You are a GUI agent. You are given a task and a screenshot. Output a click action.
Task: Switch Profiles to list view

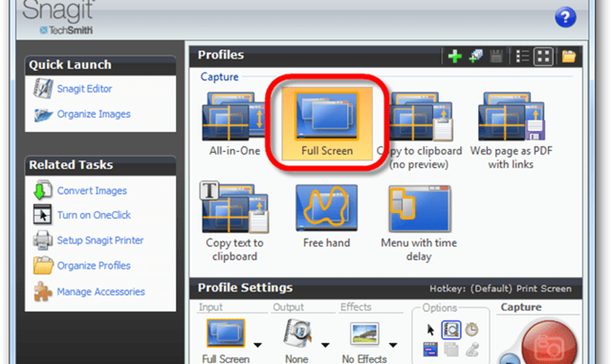point(522,56)
